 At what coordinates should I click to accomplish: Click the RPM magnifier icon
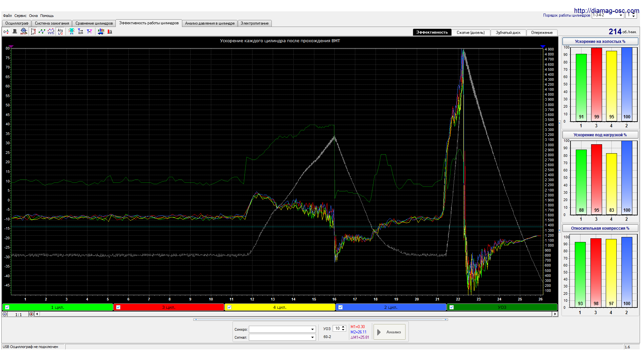[x=23, y=32]
